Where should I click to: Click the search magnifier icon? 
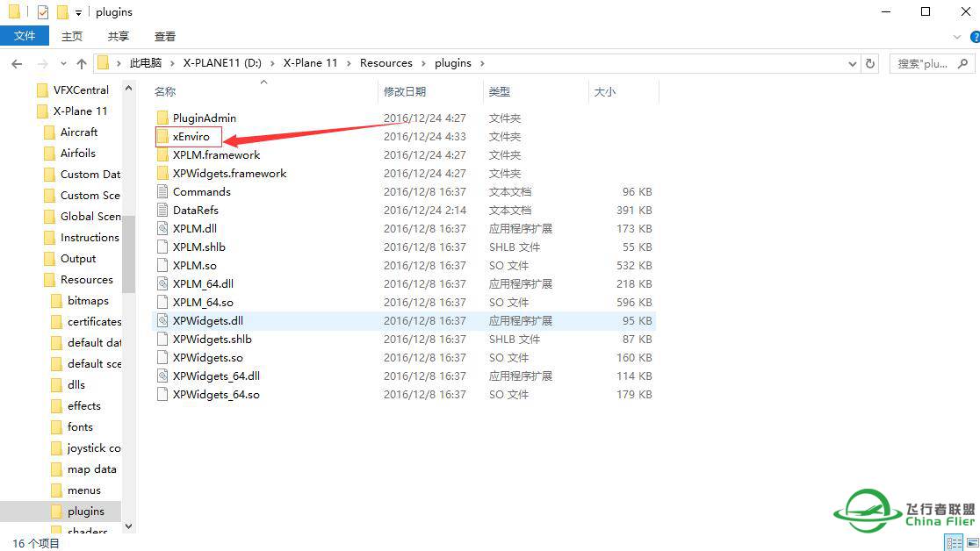click(963, 63)
